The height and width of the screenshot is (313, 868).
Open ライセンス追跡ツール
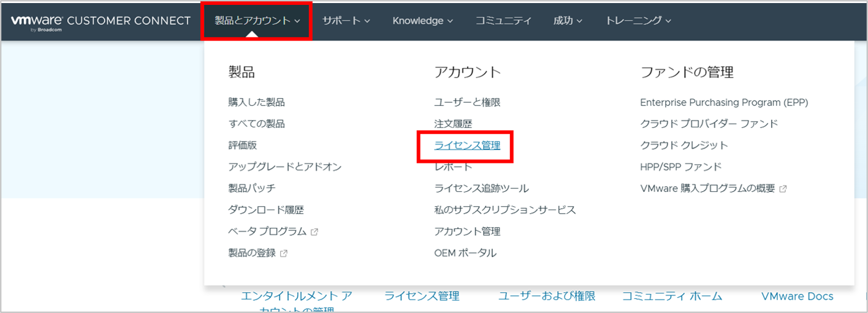click(x=481, y=188)
